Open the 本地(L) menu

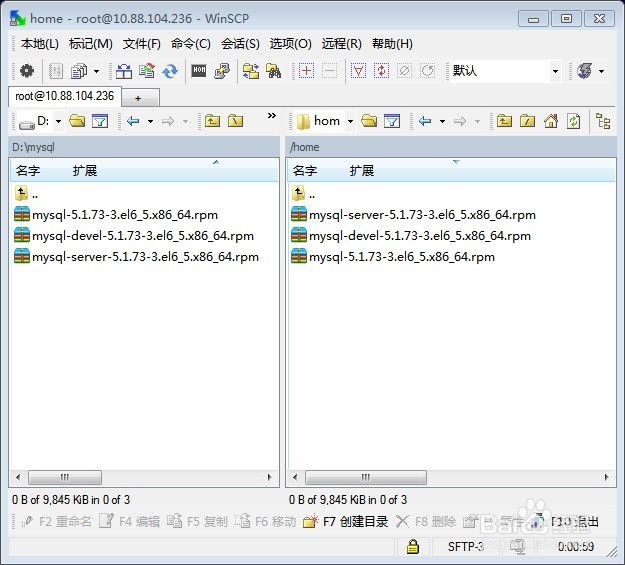tap(40, 43)
